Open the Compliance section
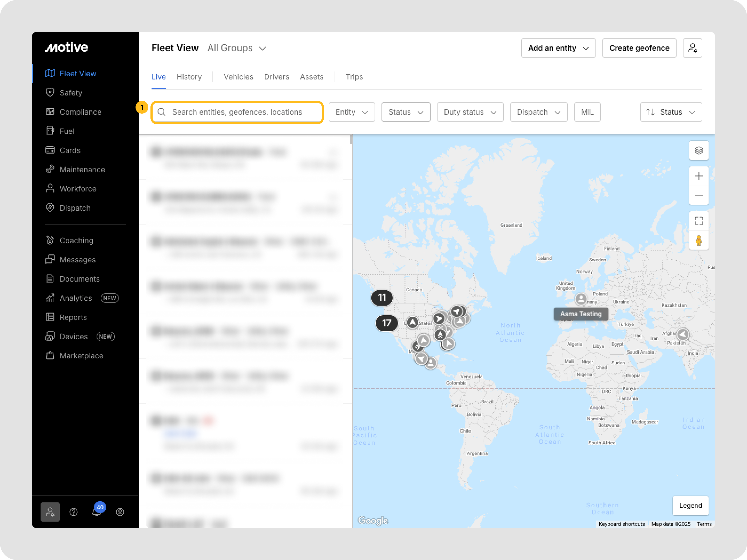Viewport: 747px width, 560px height. (80, 112)
